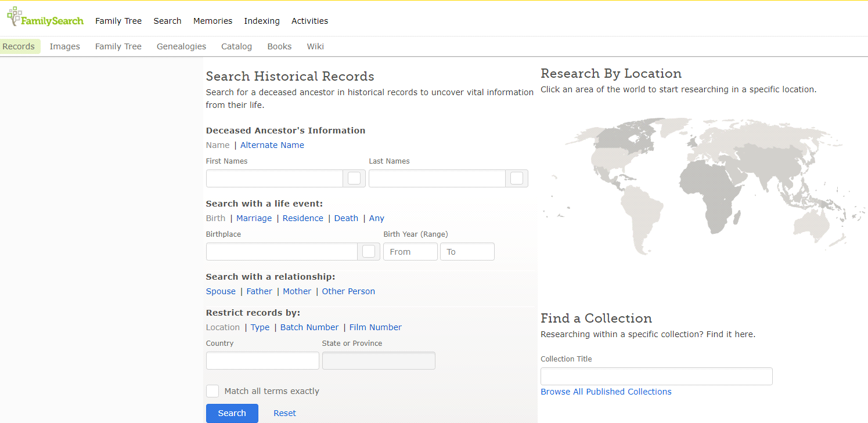The width and height of the screenshot is (868, 423).
Task: Focus the Last Names input field
Action: coord(437,178)
